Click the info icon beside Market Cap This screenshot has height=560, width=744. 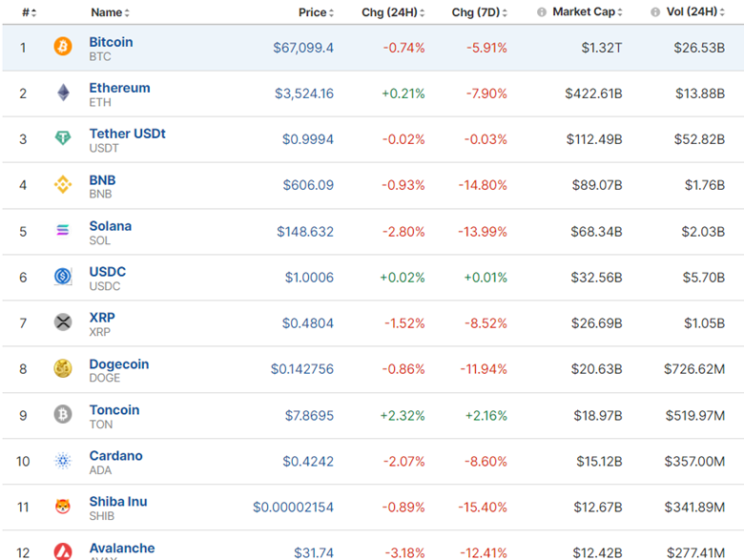[x=542, y=12]
